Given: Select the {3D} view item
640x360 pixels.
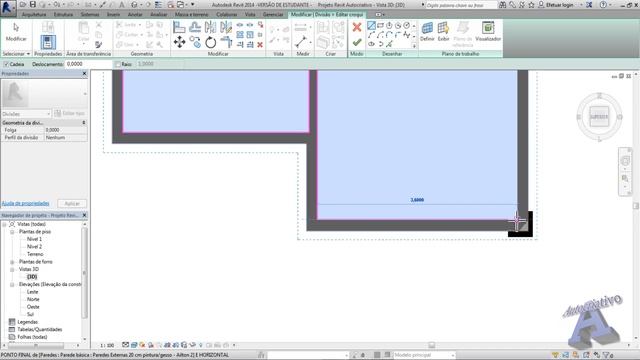Looking at the screenshot, I should pos(32,277).
